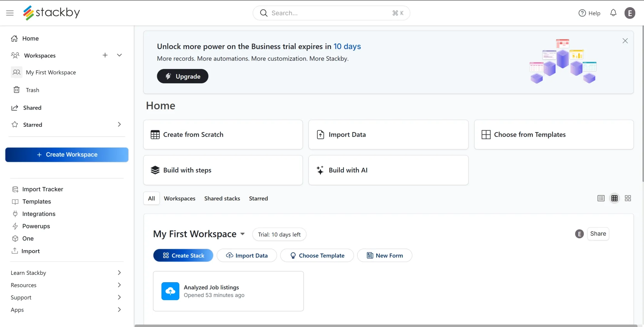Viewport: 644px width, 327px height.
Task: Open My First Workspace dropdown arrow
Action: [242, 234]
